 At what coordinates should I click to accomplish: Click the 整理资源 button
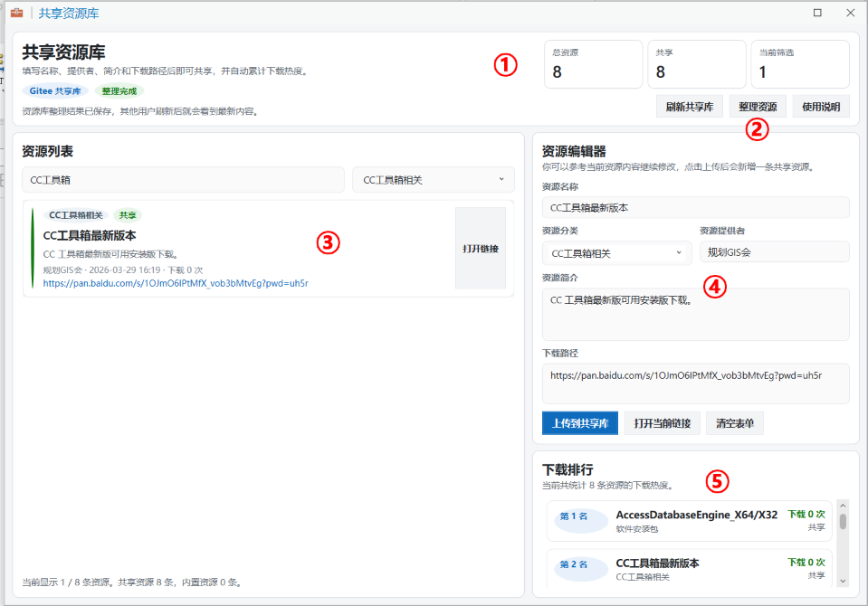coord(758,107)
